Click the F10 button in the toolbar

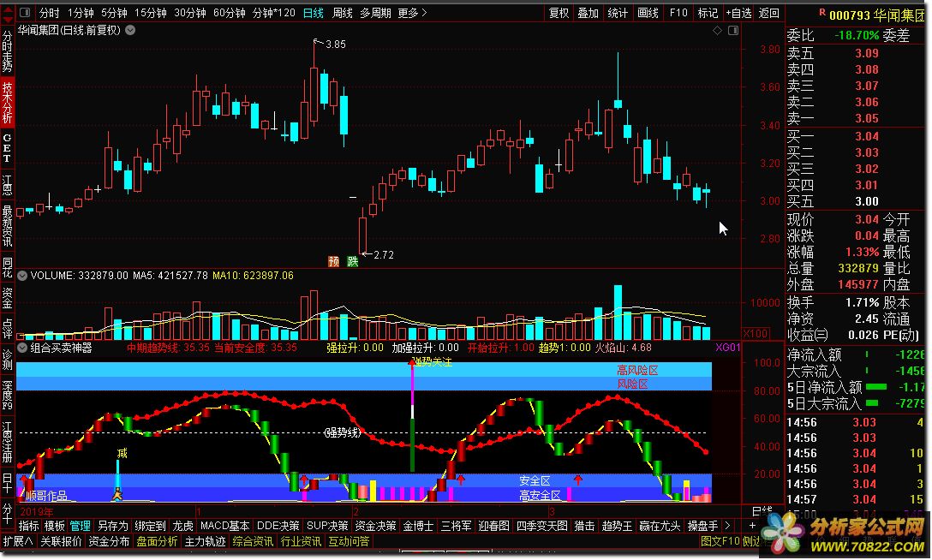click(678, 13)
